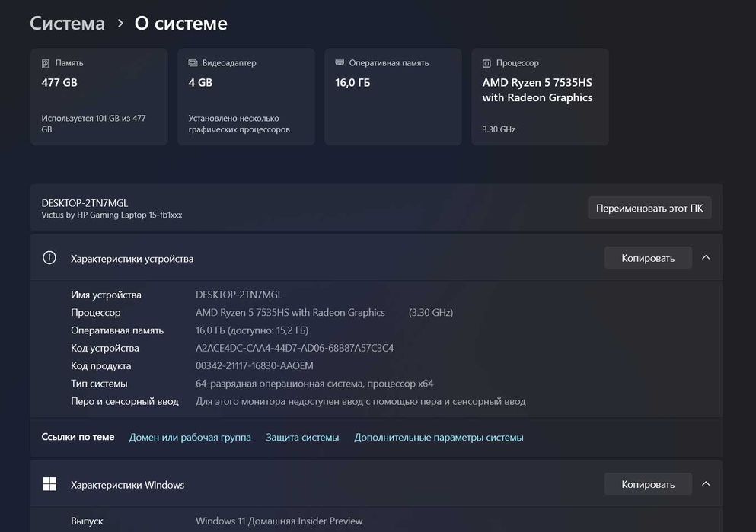
Task: Open Дополнительные параметры системы link
Action: (439, 438)
